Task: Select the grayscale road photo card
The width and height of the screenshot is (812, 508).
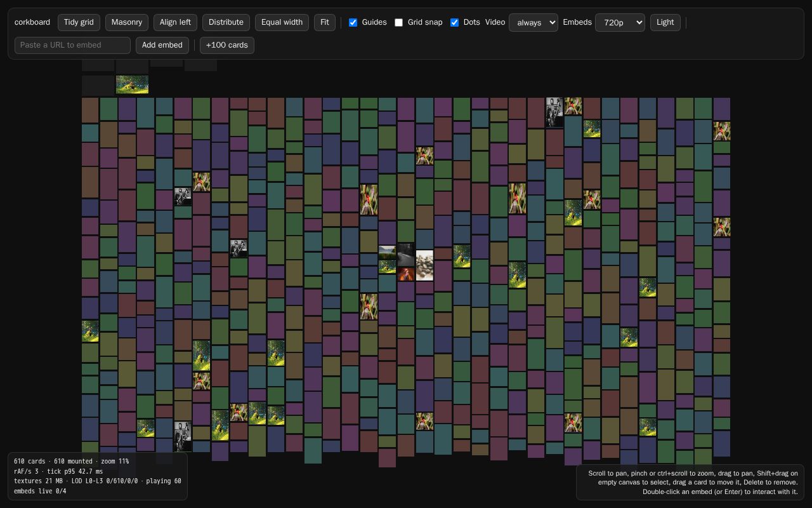Action: point(406,255)
